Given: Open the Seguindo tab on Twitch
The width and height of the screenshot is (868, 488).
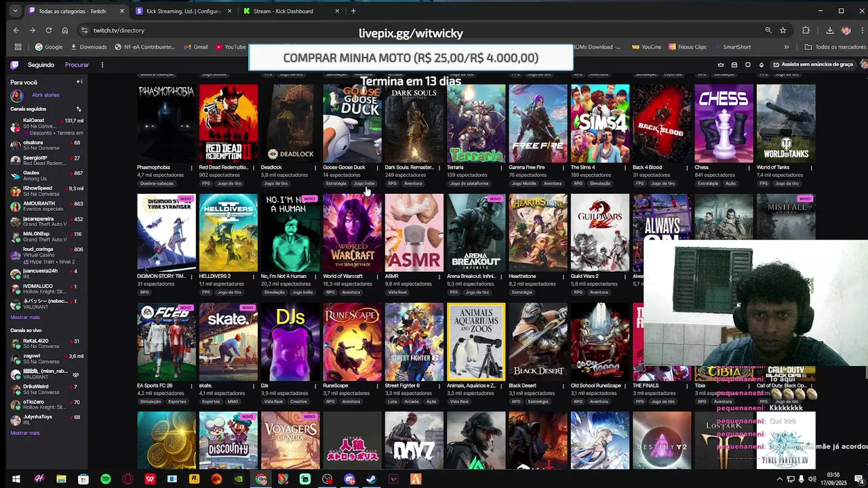Looking at the screenshot, I should pyautogui.click(x=41, y=65).
